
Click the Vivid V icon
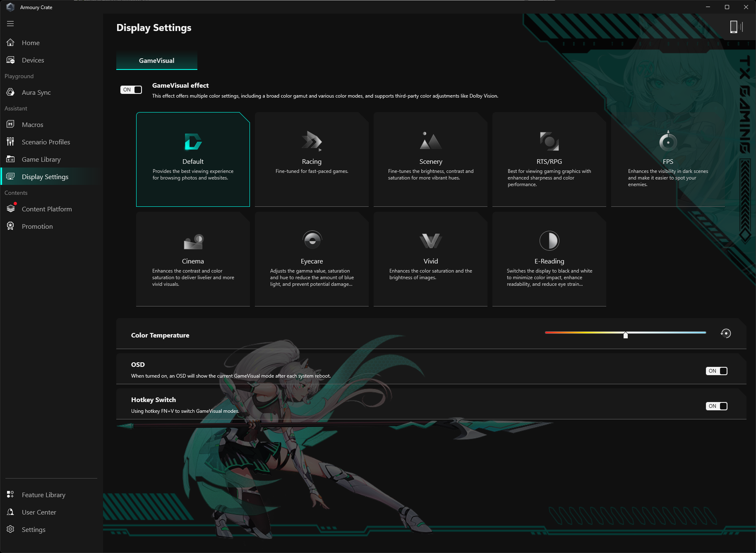click(431, 241)
